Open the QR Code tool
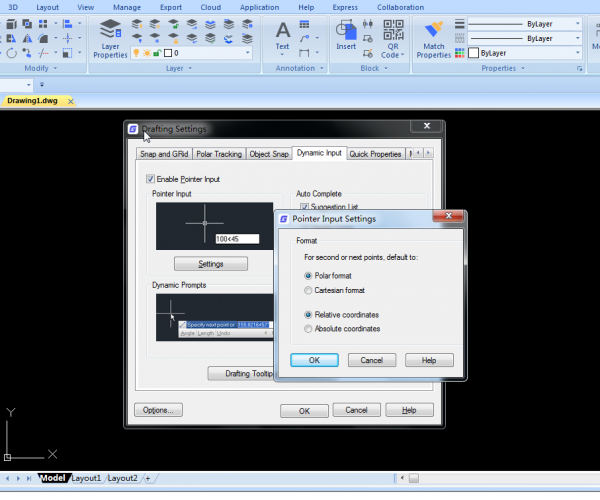Screen dimensions: 600x500 tap(393, 39)
